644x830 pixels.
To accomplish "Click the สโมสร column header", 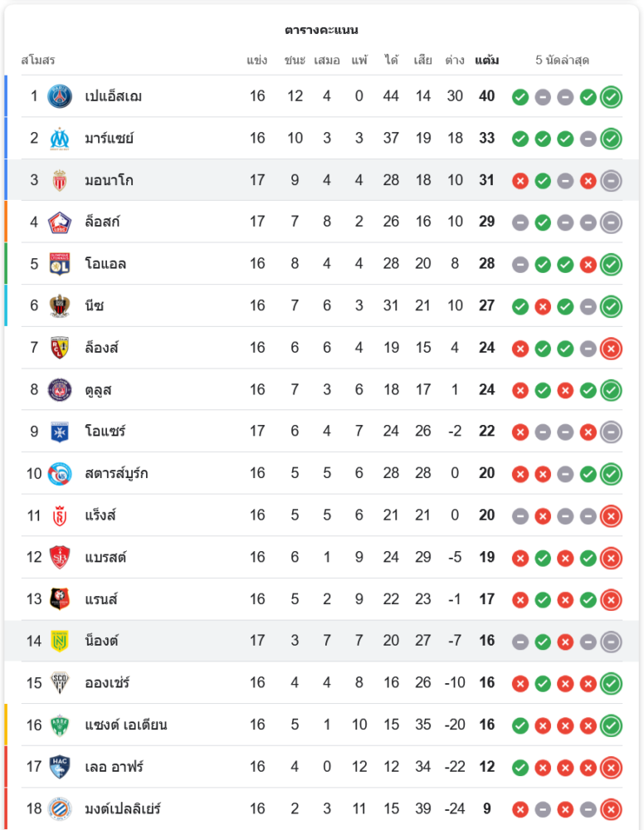I will (x=38, y=61).
